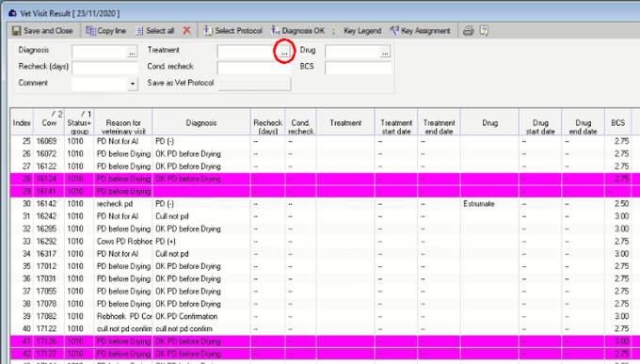640x364 pixels.
Task: Sort by the Status+ group column header
Action: point(79,122)
